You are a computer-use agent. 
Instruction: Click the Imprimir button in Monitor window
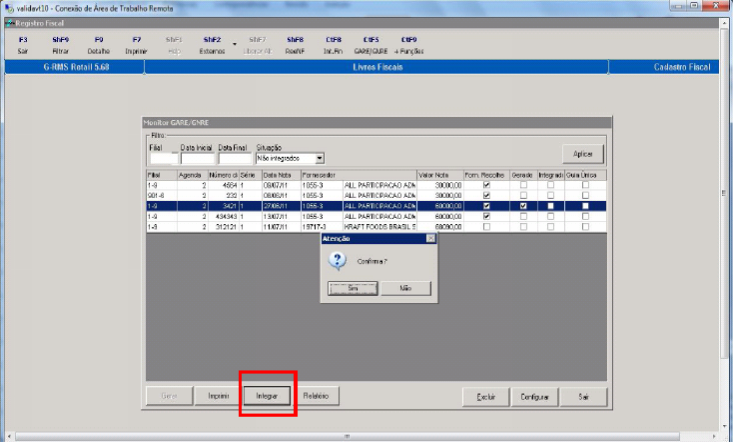click(218, 396)
